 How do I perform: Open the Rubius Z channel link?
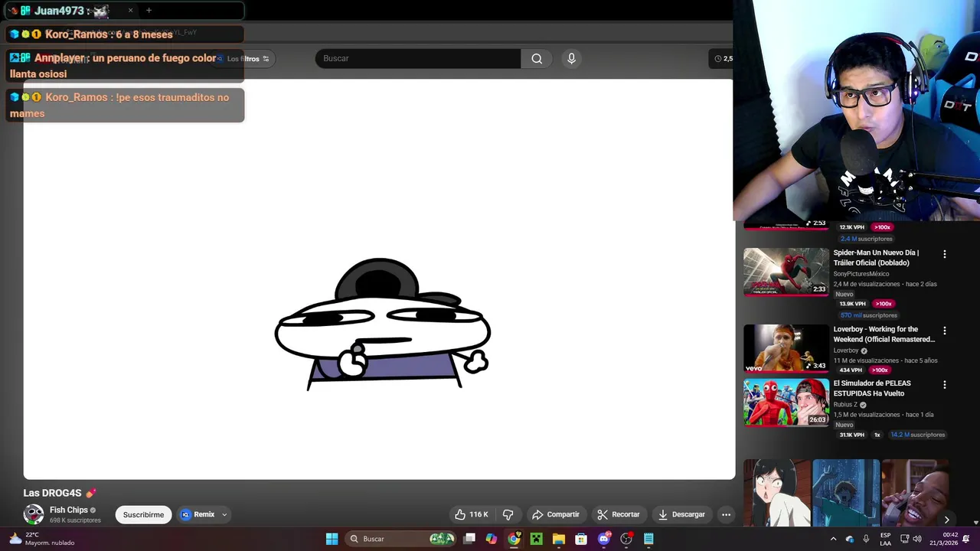click(x=845, y=405)
